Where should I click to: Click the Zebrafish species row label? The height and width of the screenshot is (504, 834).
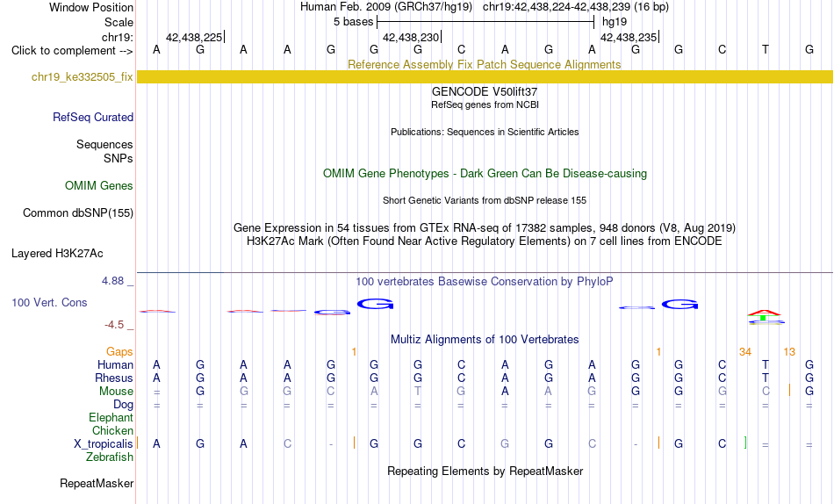click(110, 457)
